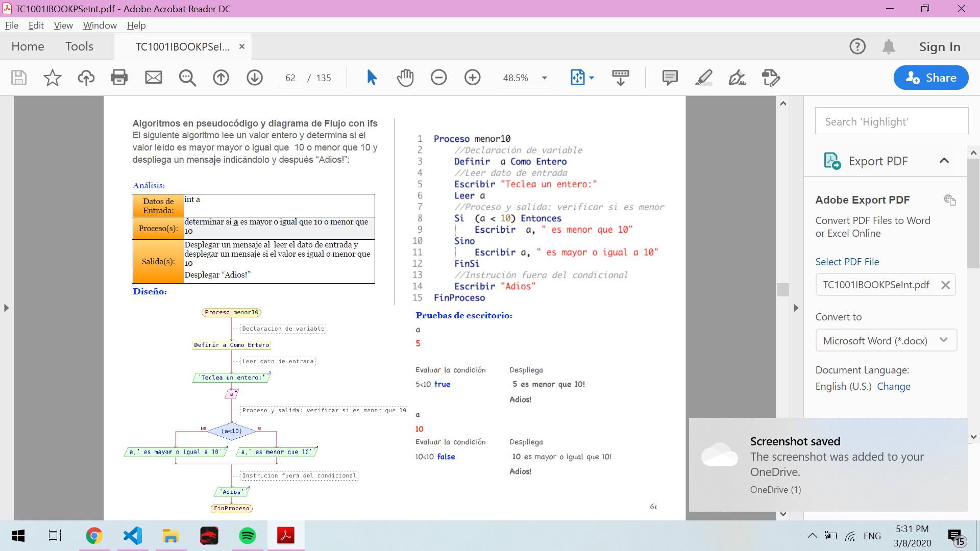
Task: Select the Hand pan tool
Action: tap(405, 78)
